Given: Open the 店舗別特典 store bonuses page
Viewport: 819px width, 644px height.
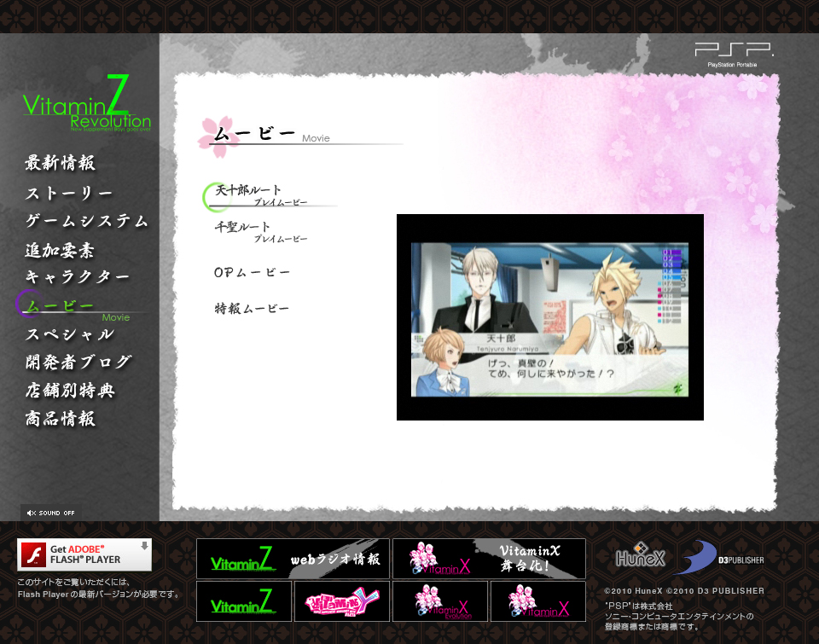Looking at the screenshot, I should tap(69, 390).
